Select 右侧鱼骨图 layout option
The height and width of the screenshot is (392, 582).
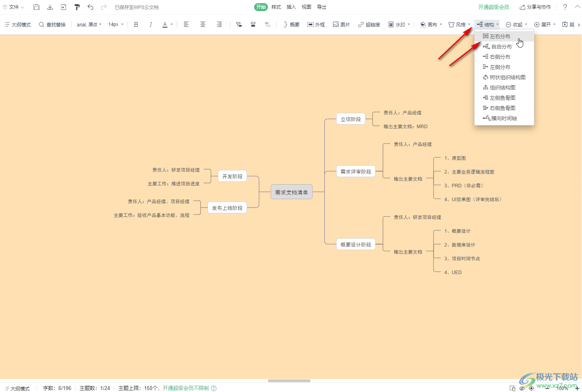[504, 108]
